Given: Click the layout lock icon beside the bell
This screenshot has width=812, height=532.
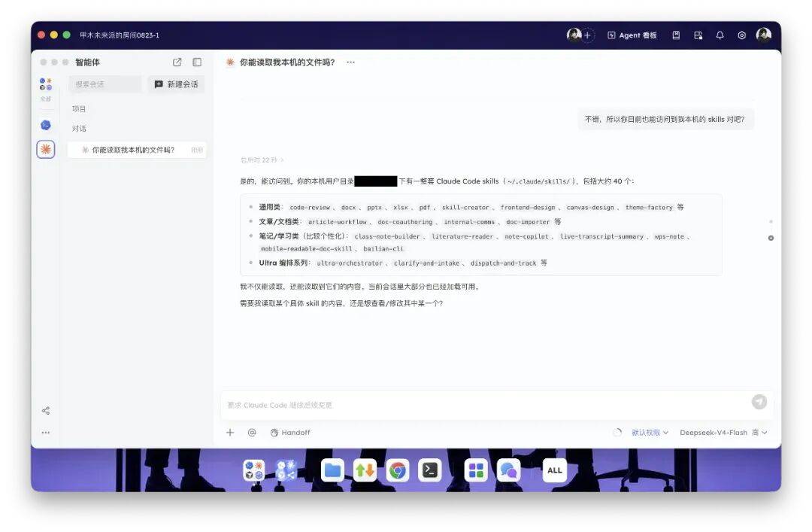Looking at the screenshot, I should coord(698,35).
